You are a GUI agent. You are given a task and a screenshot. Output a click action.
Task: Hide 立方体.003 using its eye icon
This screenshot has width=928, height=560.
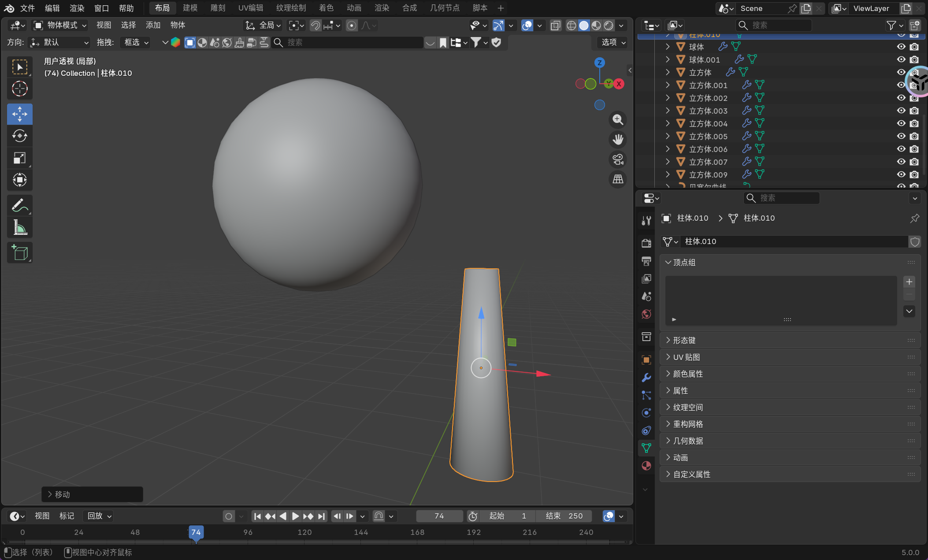click(901, 111)
